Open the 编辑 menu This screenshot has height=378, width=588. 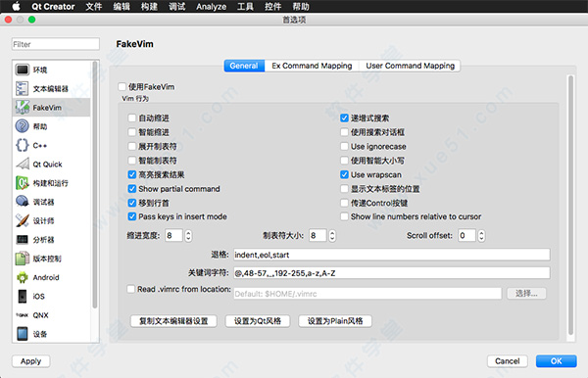pyautogui.click(x=122, y=7)
